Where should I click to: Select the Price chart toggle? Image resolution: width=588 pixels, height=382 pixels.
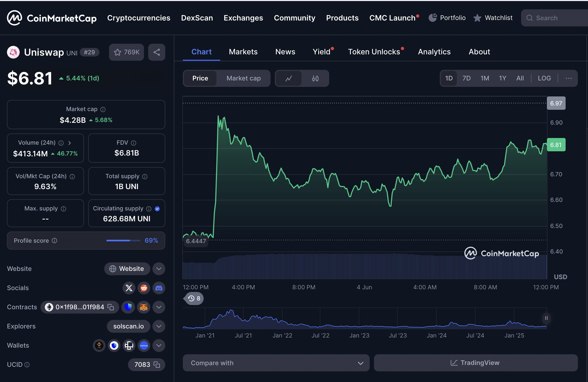pos(200,78)
